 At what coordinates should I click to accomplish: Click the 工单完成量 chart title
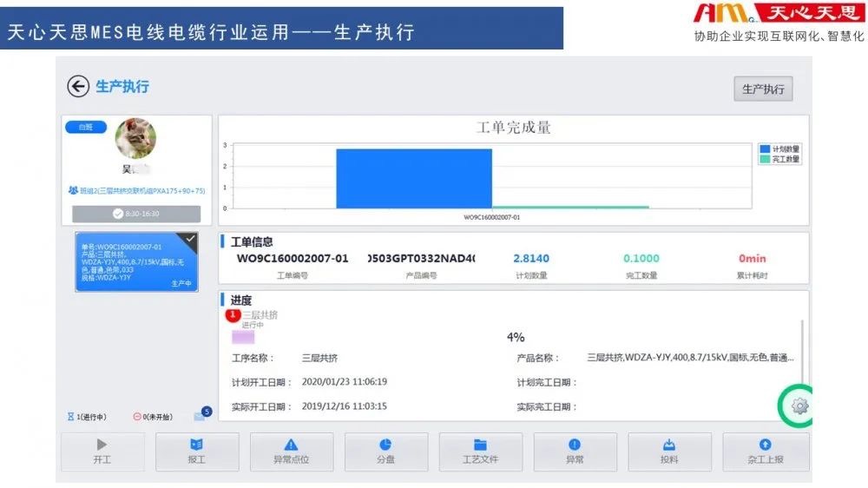(x=513, y=128)
